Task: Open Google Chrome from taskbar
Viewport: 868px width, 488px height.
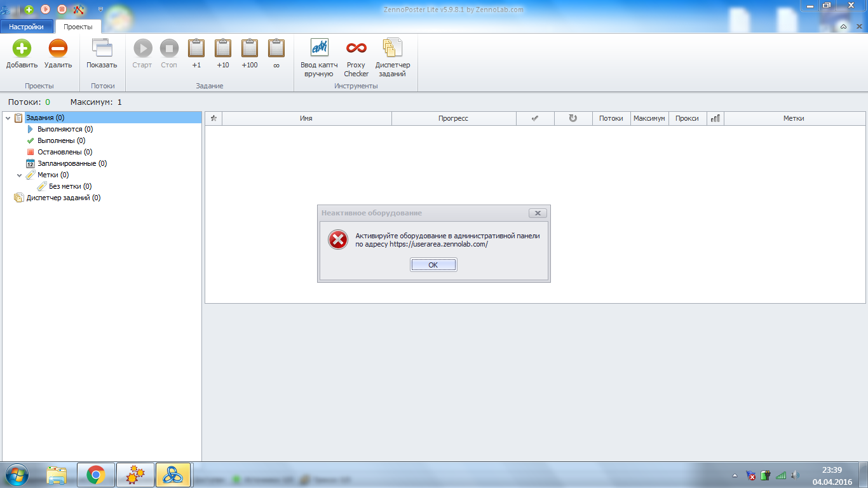Action: pos(96,475)
